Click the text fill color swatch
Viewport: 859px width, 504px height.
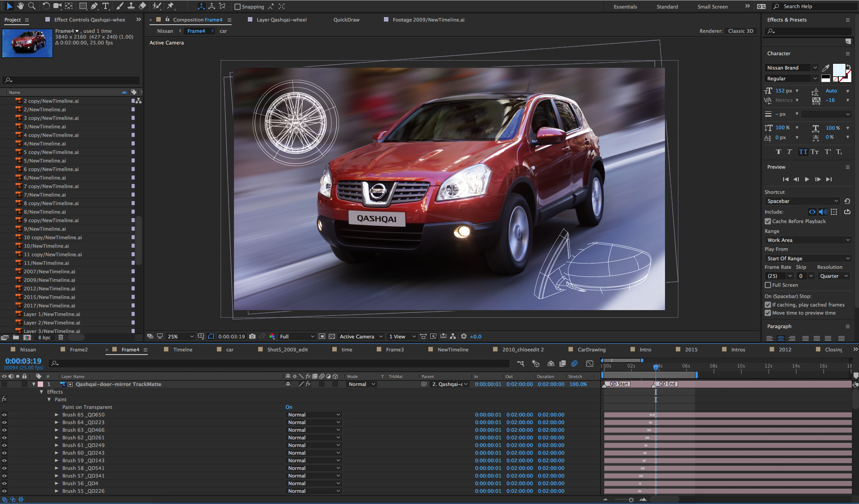tap(838, 70)
